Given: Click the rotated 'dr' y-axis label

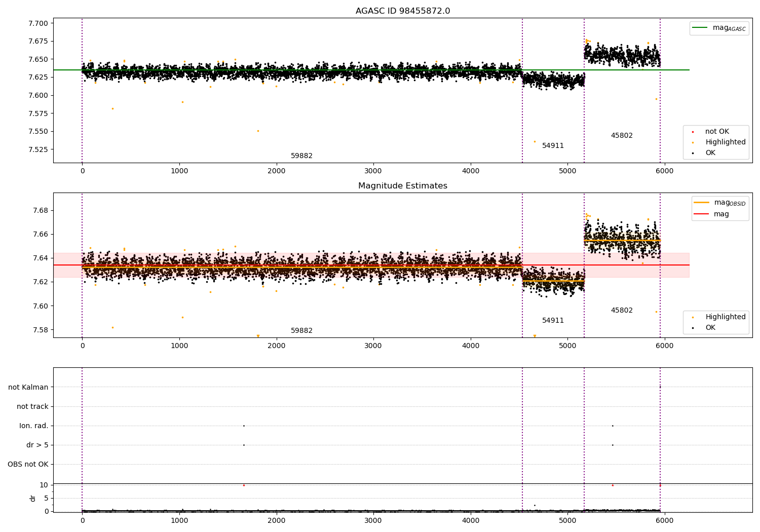Looking at the screenshot, I should pyautogui.click(x=33, y=499).
